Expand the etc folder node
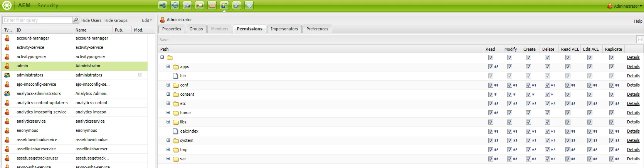The image size is (644, 168). [168, 103]
